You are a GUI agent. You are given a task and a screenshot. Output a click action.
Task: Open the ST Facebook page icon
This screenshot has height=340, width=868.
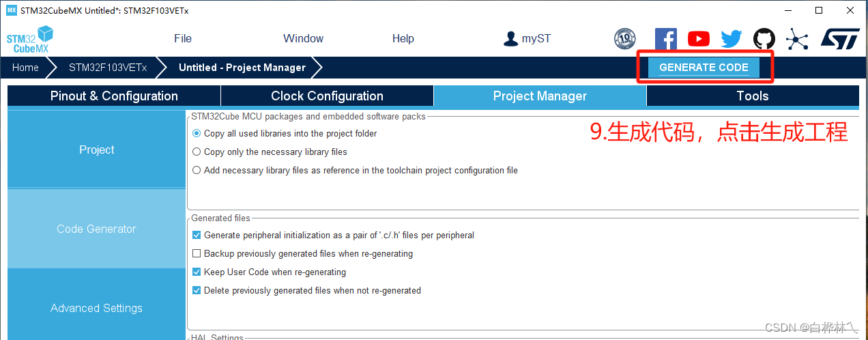665,39
